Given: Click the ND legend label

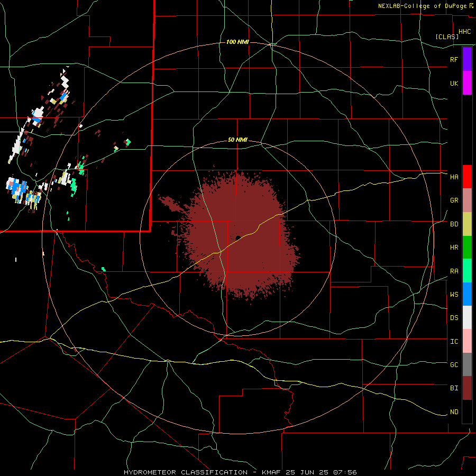Looking at the screenshot, I should (x=454, y=411).
